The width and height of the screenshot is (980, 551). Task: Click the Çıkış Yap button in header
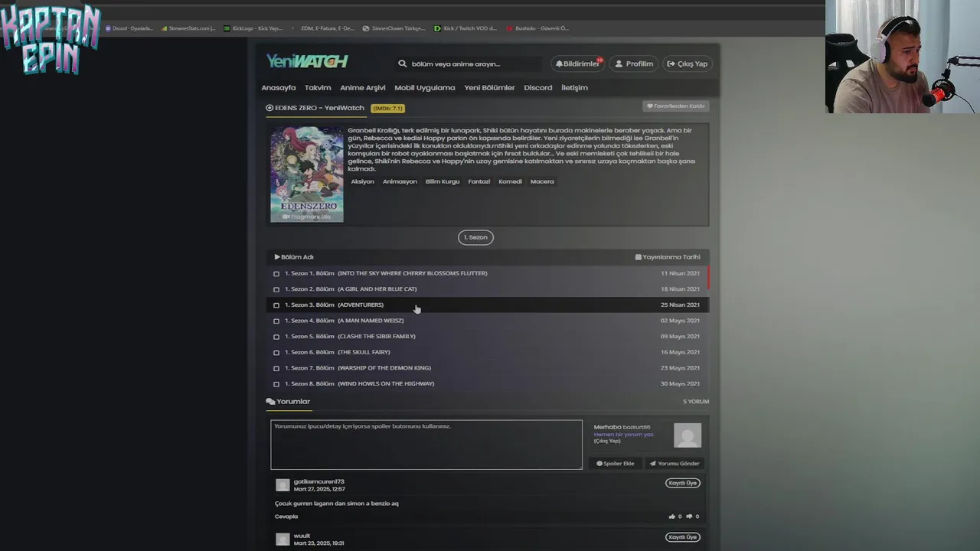[687, 64]
